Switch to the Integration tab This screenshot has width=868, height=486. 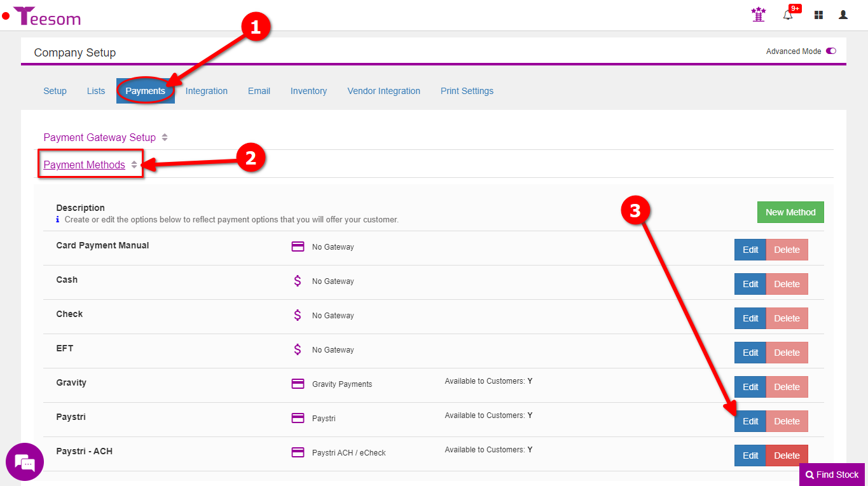click(x=207, y=91)
